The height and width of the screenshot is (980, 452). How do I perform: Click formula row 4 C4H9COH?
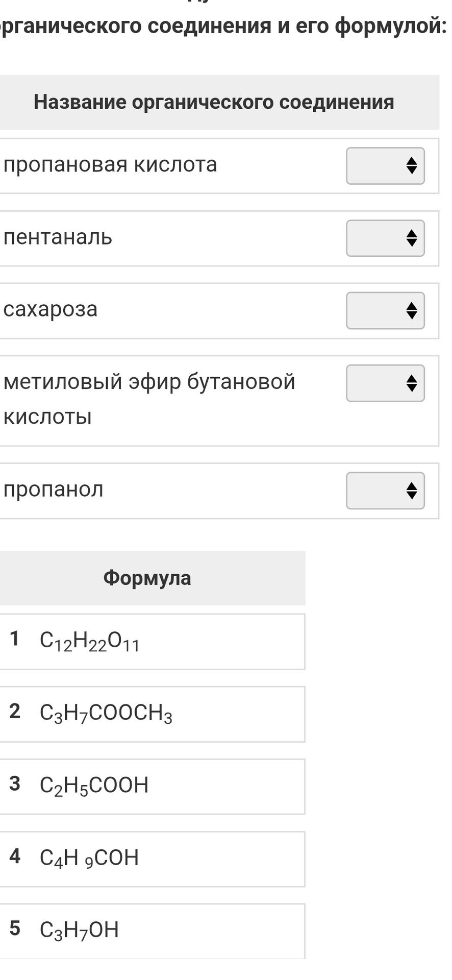coord(152,859)
